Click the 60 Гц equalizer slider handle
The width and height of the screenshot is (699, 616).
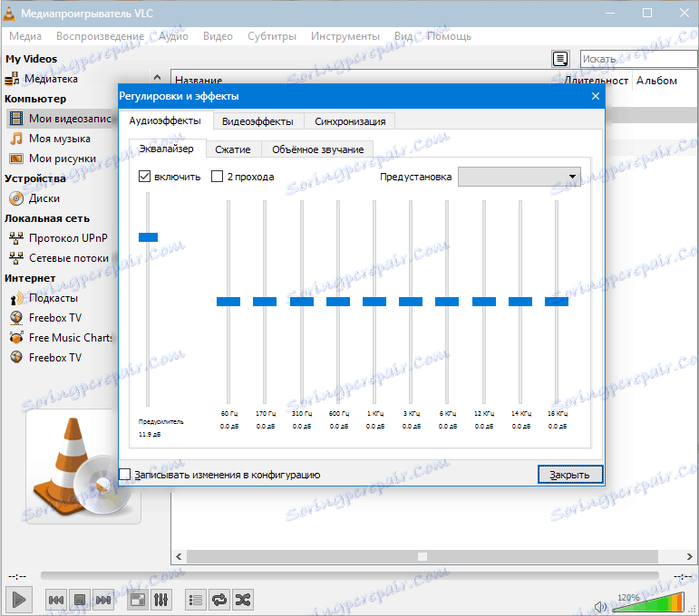coord(228,301)
